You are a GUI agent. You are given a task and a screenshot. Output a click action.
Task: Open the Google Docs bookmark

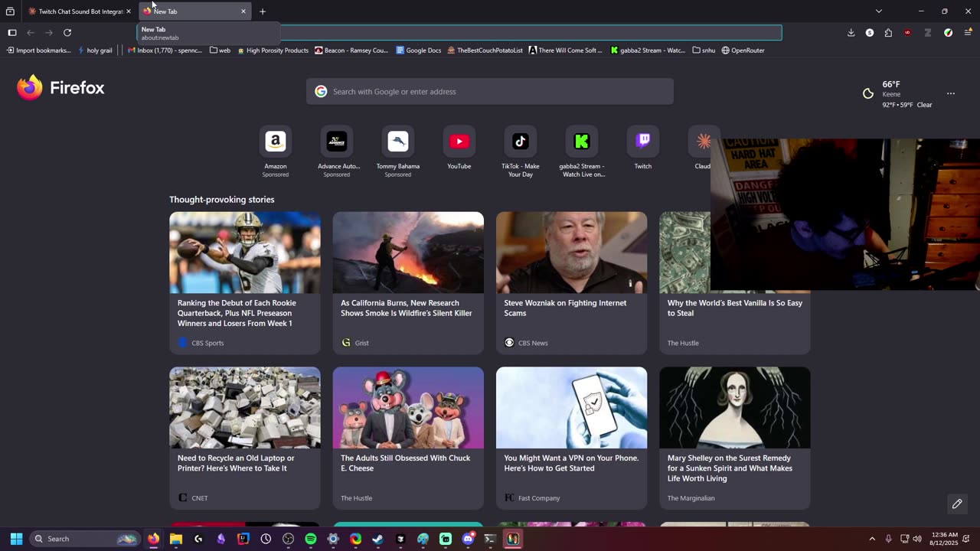point(418,51)
